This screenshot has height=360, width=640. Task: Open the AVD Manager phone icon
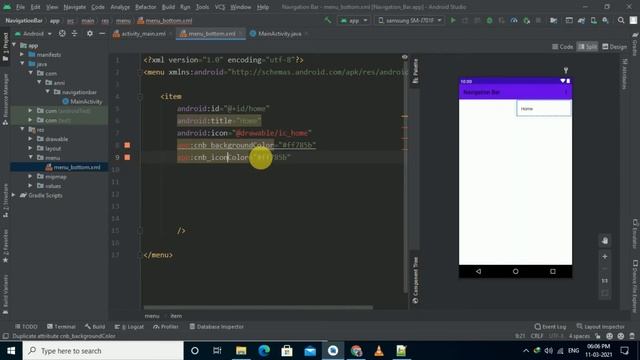point(593,20)
